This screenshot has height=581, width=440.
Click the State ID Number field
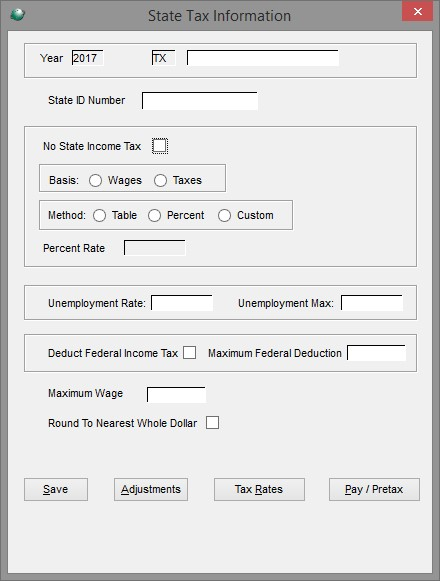[x=200, y=101]
